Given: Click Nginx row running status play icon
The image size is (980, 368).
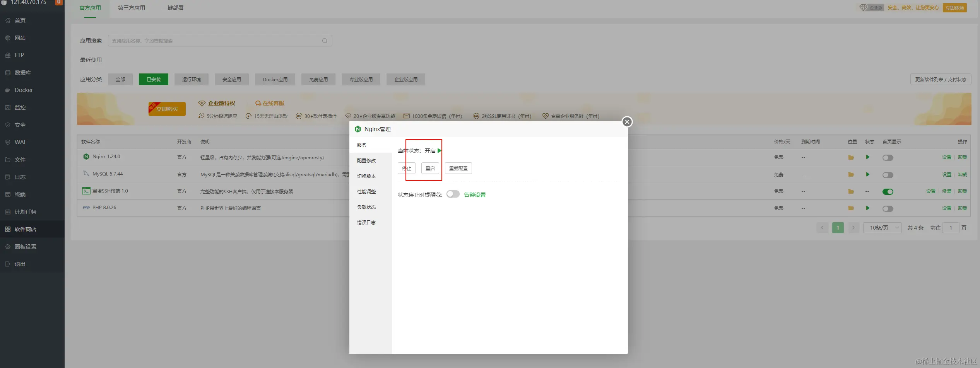Looking at the screenshot, I should [x=868, y=157].
